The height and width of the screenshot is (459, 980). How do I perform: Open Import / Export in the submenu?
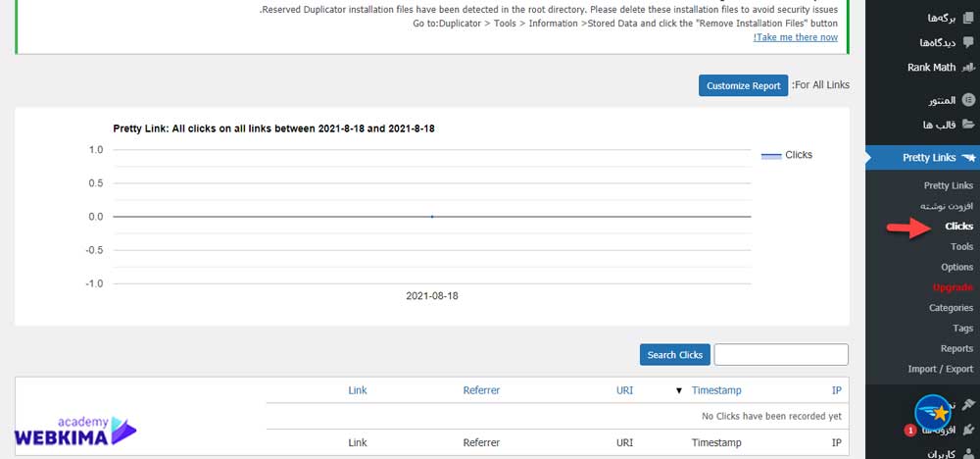[941, 369]
